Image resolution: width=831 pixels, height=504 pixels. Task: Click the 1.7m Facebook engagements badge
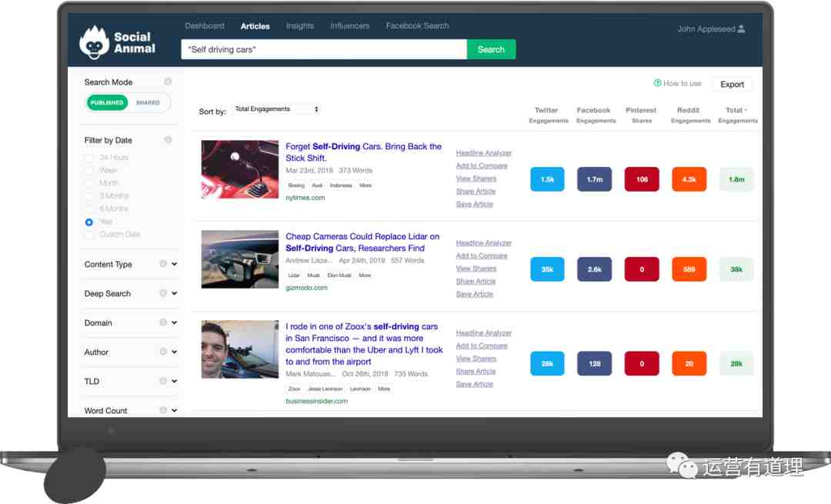[595, 179]
